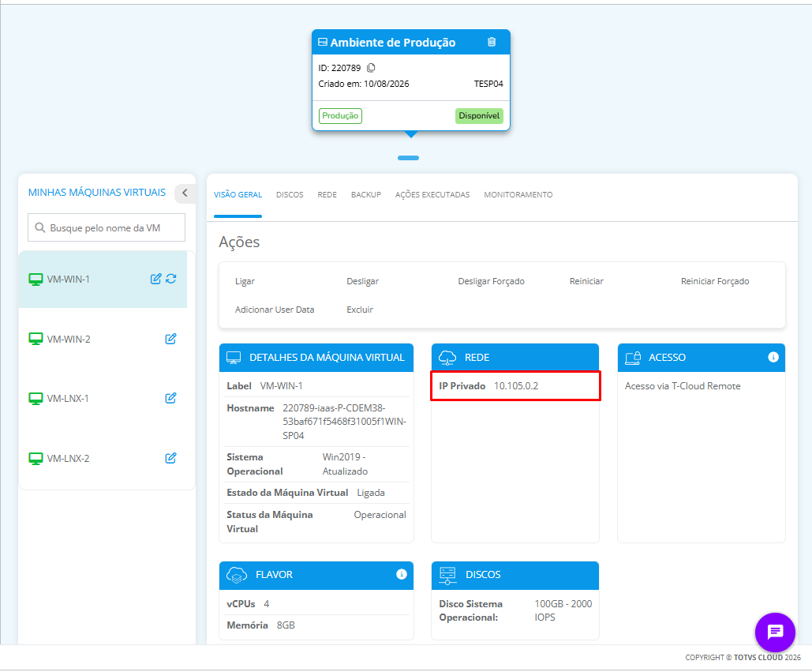Image resolution: width=812 pixels, height=672 pixels.
Task: Open the Visão Geral tab
Action: coord(238,195)
